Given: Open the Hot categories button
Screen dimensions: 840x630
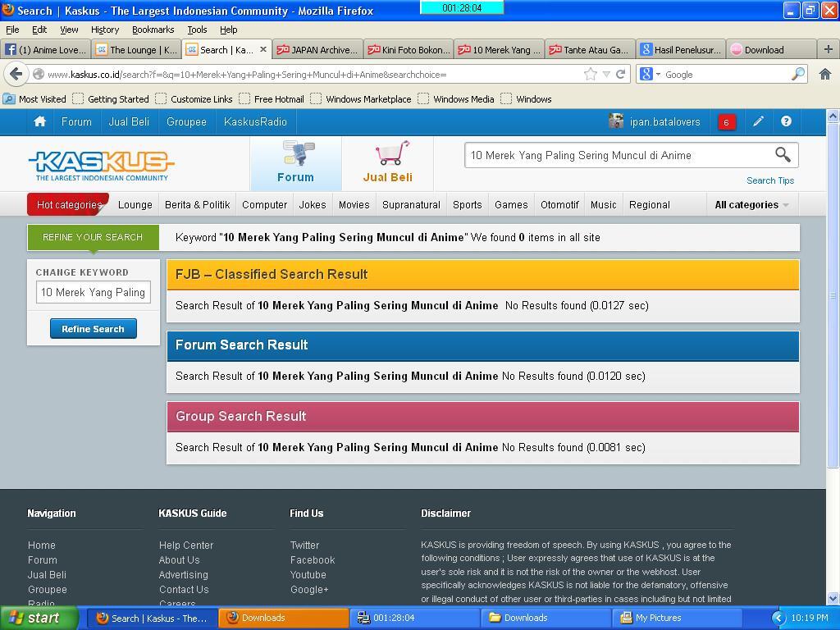Looking at the screenshot, I should (x=69, y=204).
